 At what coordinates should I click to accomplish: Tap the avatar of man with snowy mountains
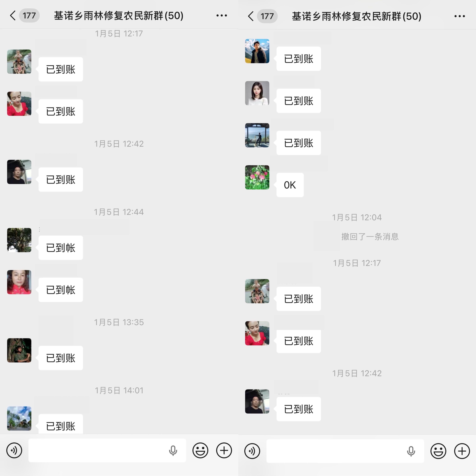(257, 51)
